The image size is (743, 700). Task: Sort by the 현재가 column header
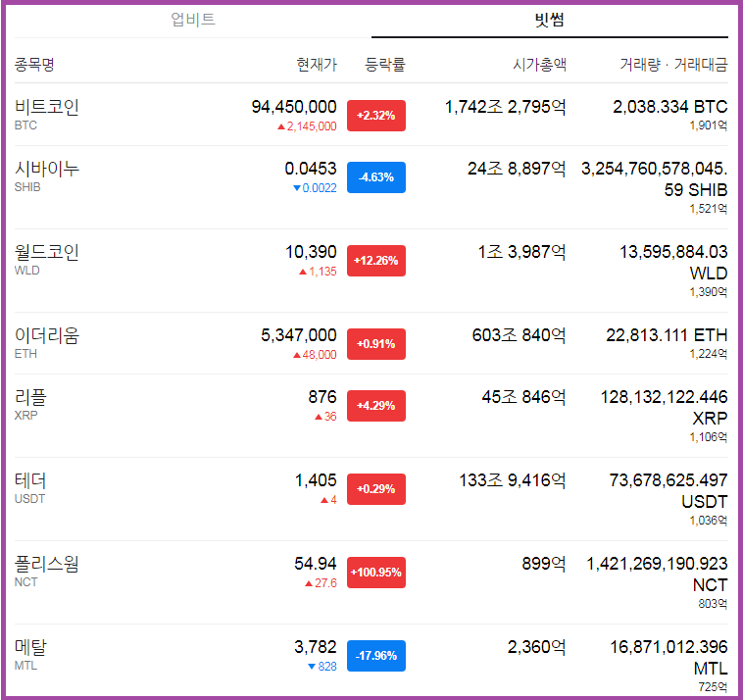[317, 64]
